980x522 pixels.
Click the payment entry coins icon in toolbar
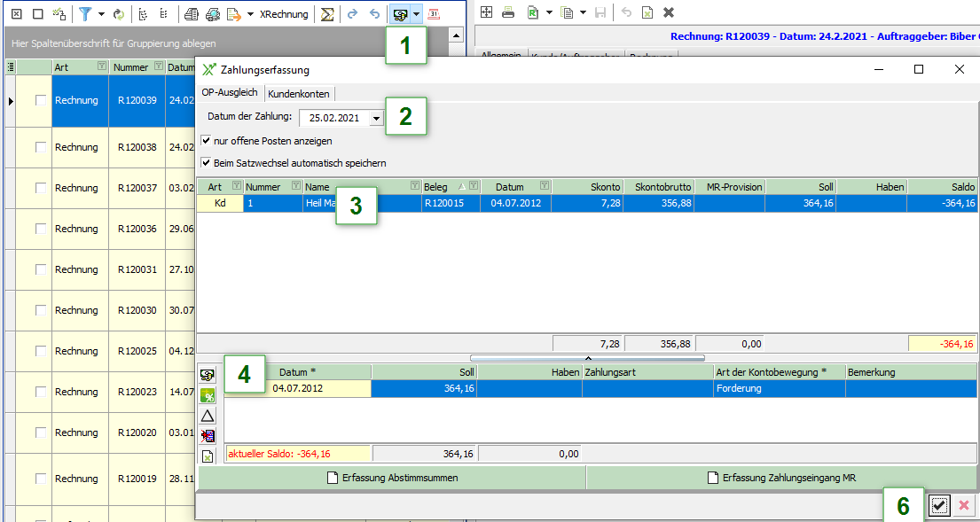click(x=400, y=14)
